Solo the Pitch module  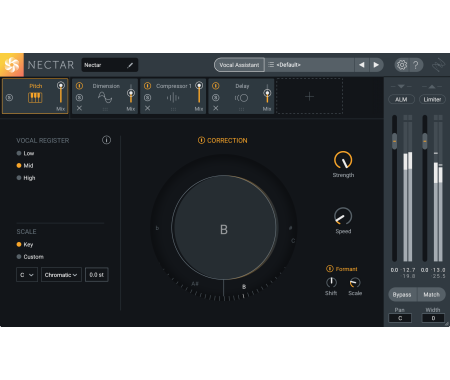click(x=9, y=98)
